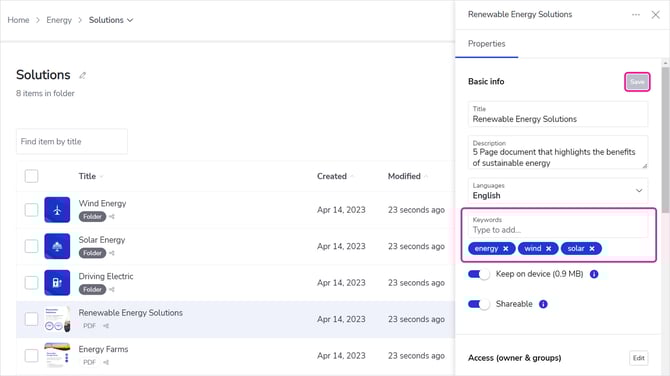Click the pencil icon next to Solutions heading
Image resolution: width=670 pixels, height=376 pixels.
82,76
